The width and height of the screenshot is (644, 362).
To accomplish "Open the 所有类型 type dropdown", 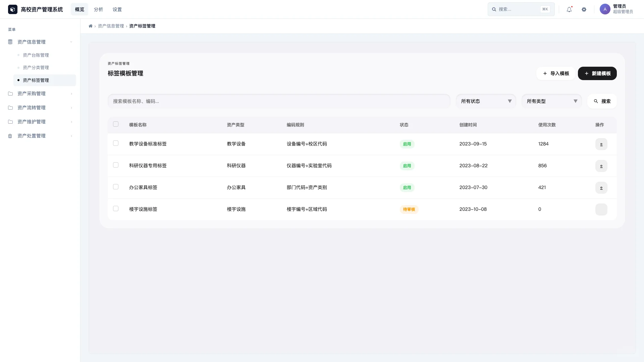I will click(x=551, y=101).
